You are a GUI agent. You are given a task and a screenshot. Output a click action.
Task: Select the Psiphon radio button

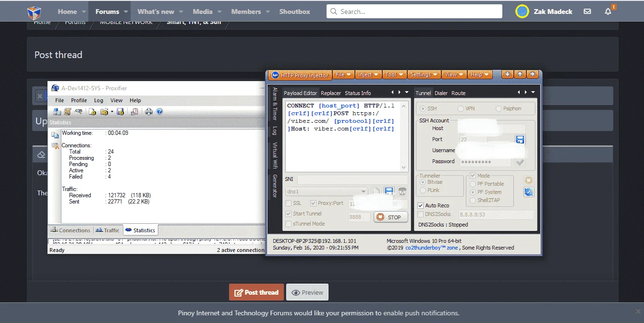point(499,108)
